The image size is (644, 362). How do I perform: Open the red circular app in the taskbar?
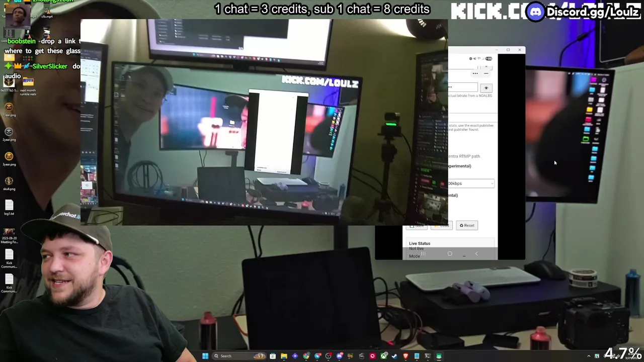pos(372,356)
